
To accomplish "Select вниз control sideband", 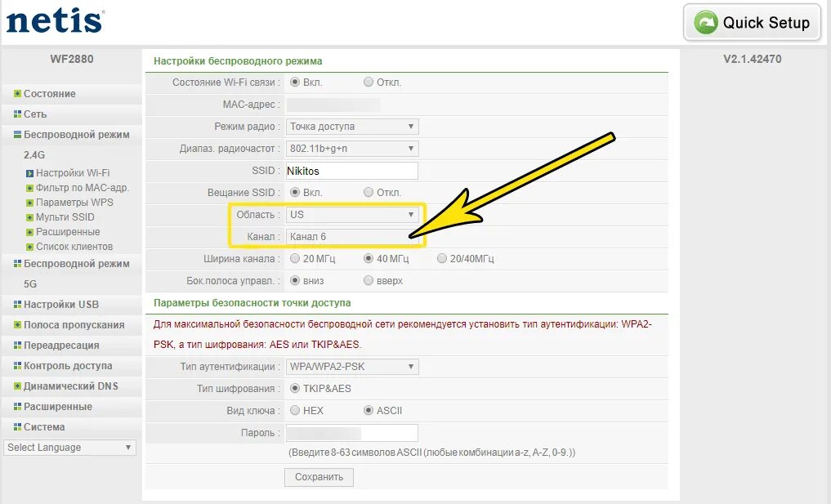I will (295, 280).
